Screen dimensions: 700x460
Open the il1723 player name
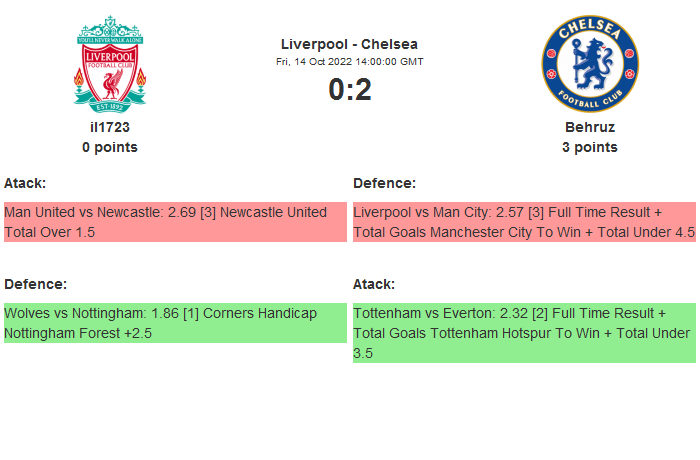pyautogui.click(x=110, y=127)
